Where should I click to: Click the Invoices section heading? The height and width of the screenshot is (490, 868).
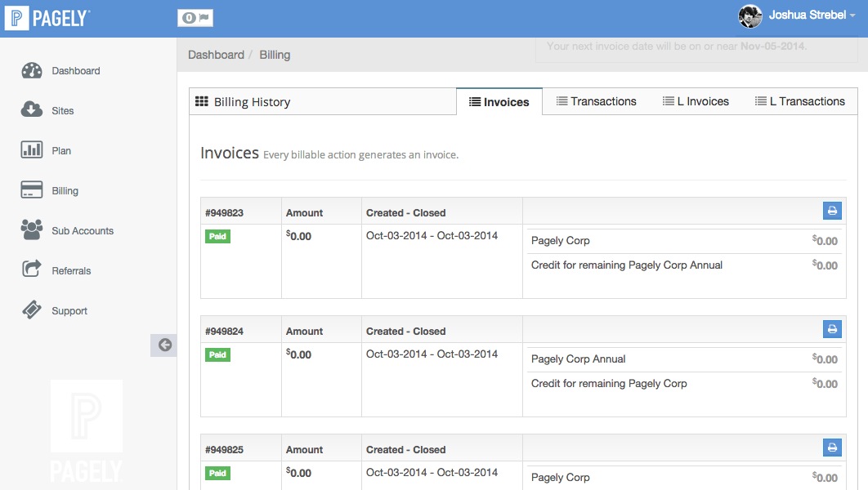(x=230, y=153)
